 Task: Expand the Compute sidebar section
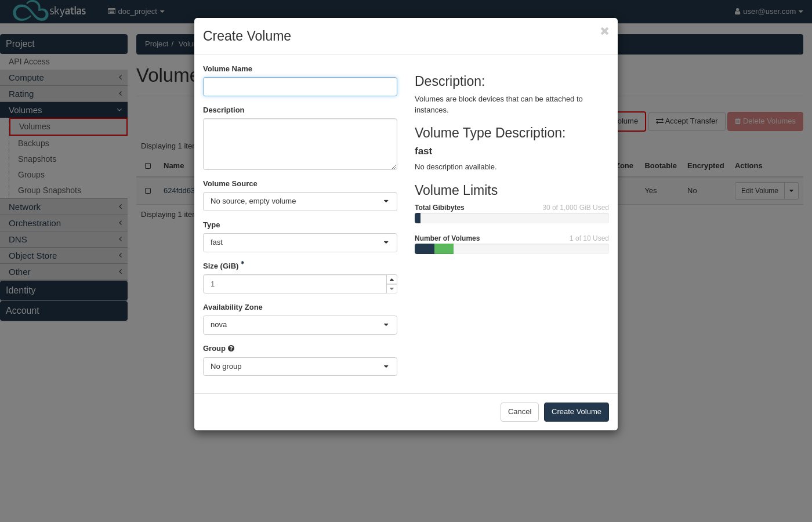[x=64, y=78]
